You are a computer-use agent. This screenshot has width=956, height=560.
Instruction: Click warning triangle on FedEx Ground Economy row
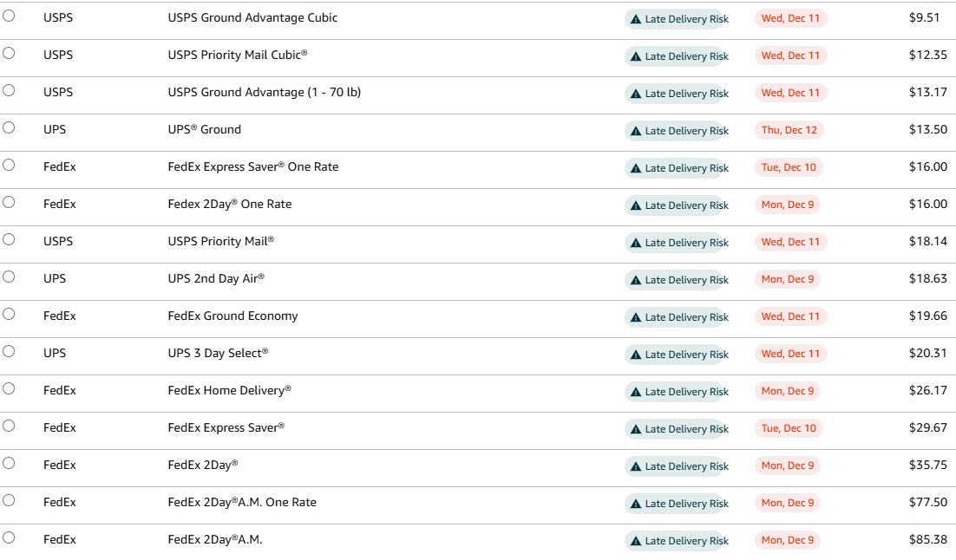pyautogui.click(x=636, y=317)
